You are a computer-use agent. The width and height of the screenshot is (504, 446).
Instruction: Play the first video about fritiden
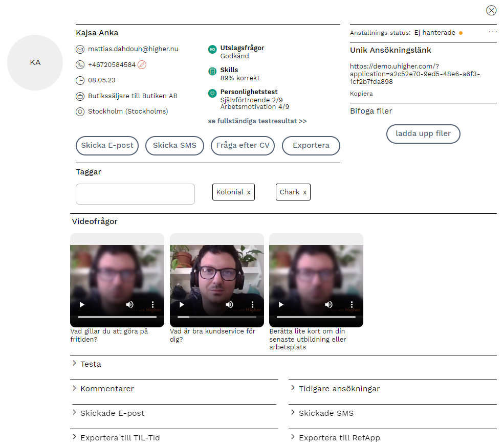(82, 305)
